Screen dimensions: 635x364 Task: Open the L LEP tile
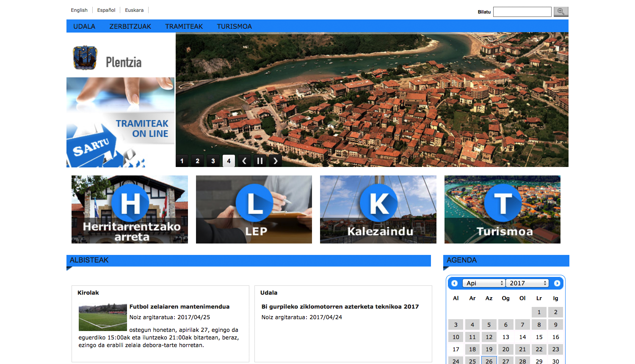pyautogui.click(x=254, y=209)
